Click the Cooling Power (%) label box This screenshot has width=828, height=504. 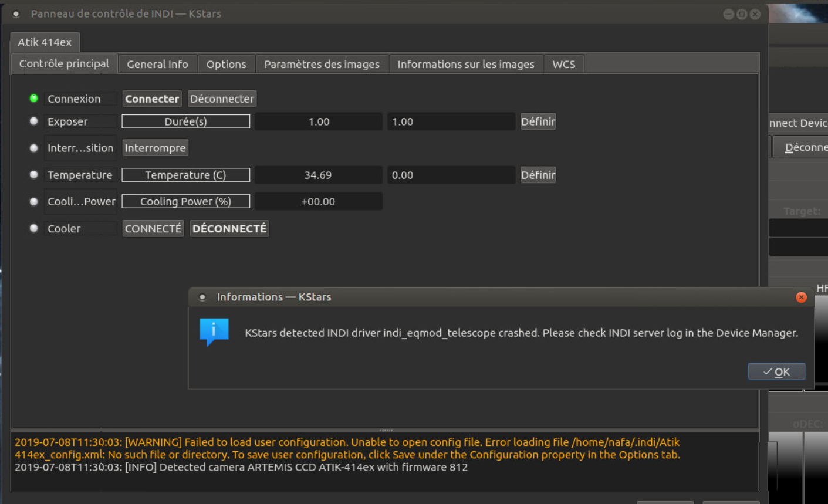coord(185,201)
